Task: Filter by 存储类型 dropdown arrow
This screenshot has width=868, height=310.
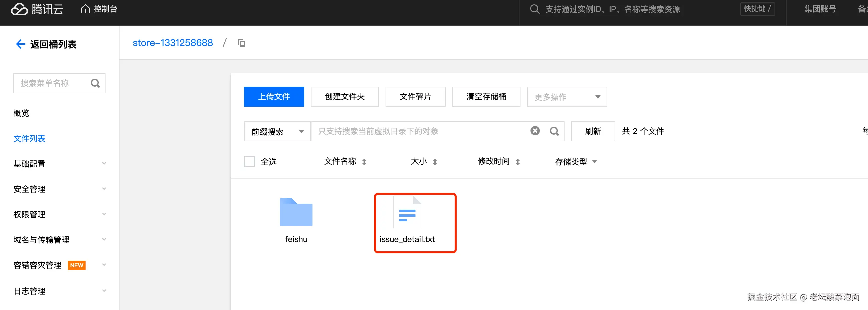Action: point(595,162)
